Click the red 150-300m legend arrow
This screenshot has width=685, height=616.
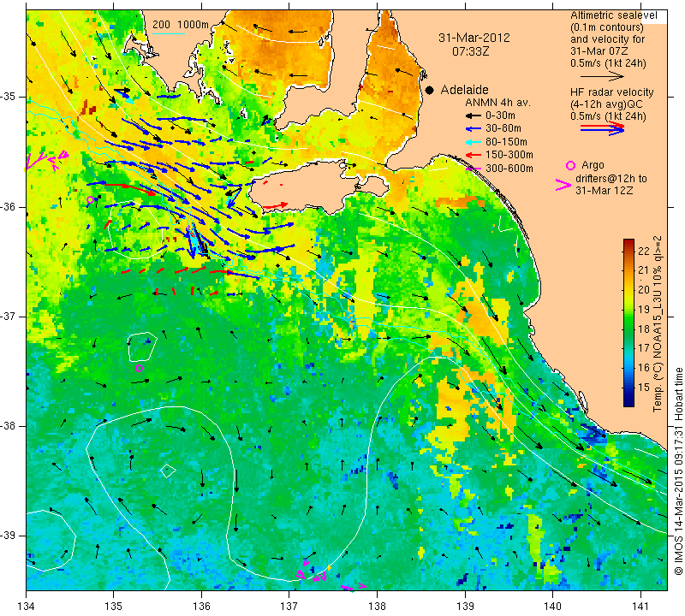[x=474, y=155]
